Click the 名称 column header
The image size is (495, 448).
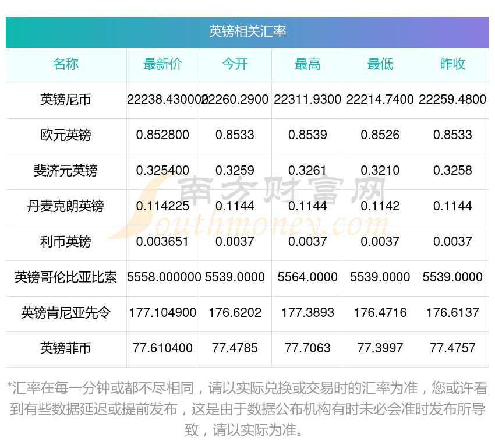click(x=66, y=64)
